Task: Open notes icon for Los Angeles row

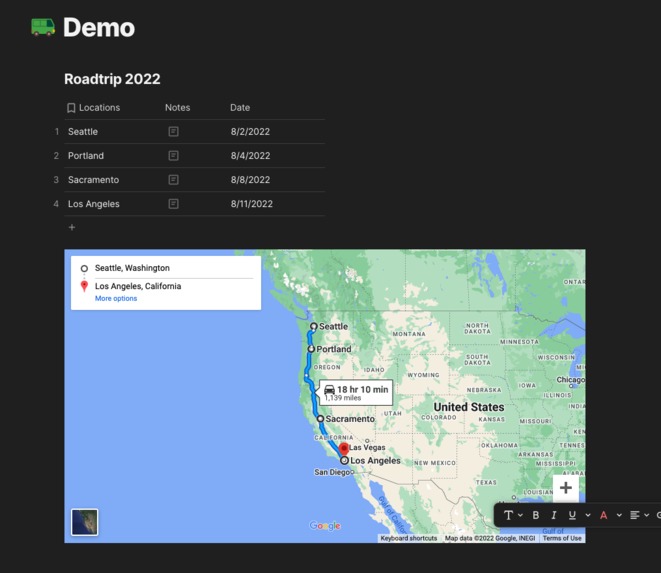Action: [173, 204]
